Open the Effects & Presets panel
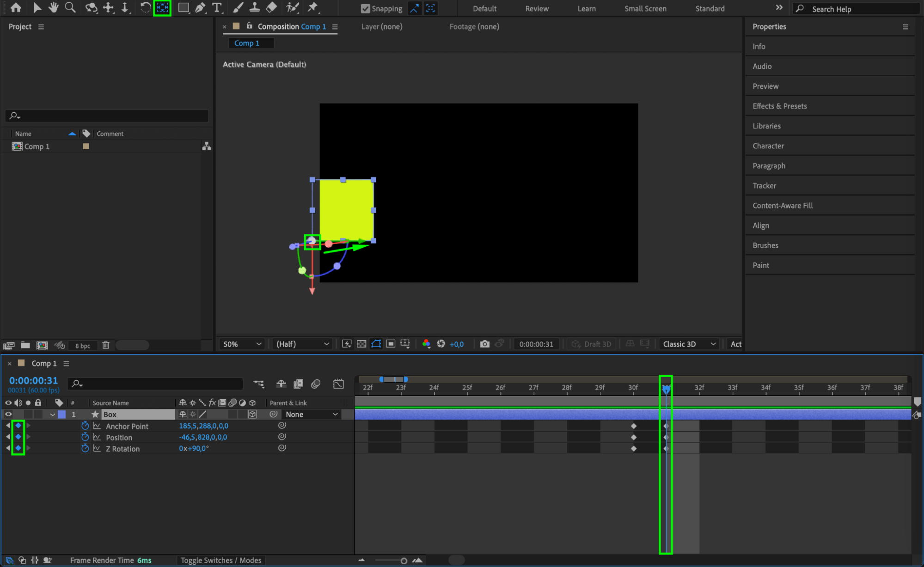The height and width of the screenshot is (567, 924). click(x=779, y=106)
